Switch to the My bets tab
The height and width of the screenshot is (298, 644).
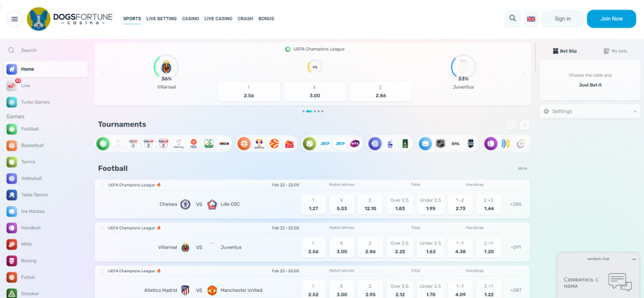[615, 51]
